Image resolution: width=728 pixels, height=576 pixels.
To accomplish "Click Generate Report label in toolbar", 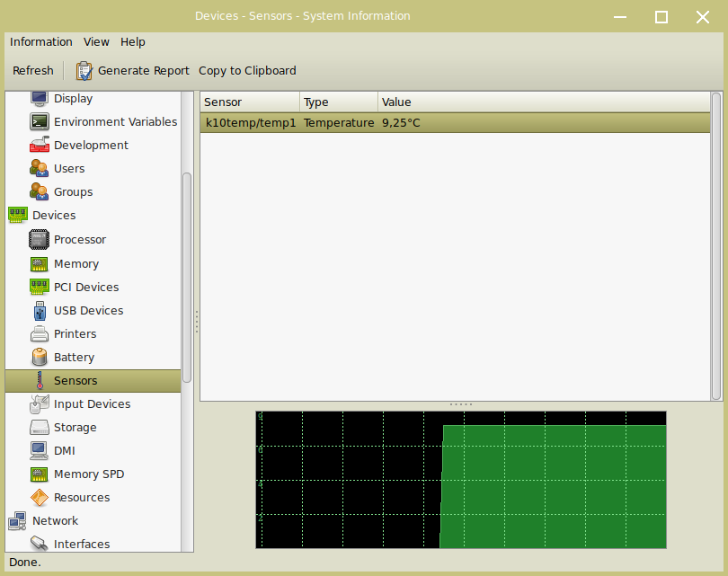I will [144, 71].
